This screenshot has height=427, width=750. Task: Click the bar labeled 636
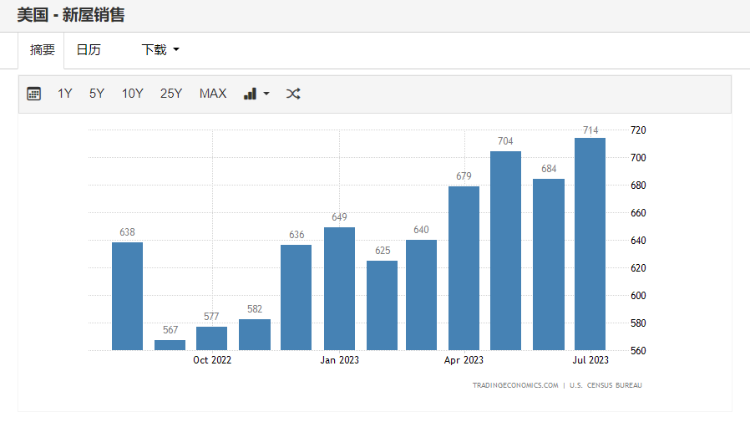(296, 297)
